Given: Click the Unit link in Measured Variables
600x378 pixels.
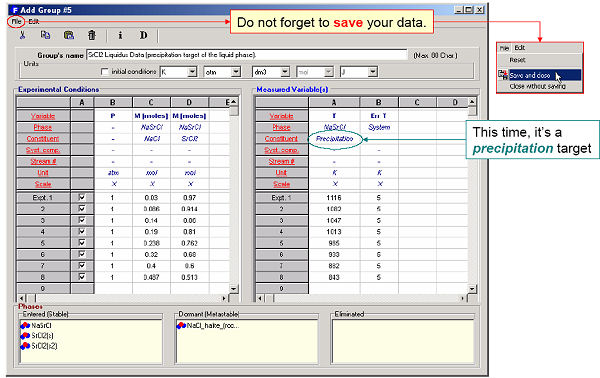Looking at the screenshot, I should pos(281,173).
